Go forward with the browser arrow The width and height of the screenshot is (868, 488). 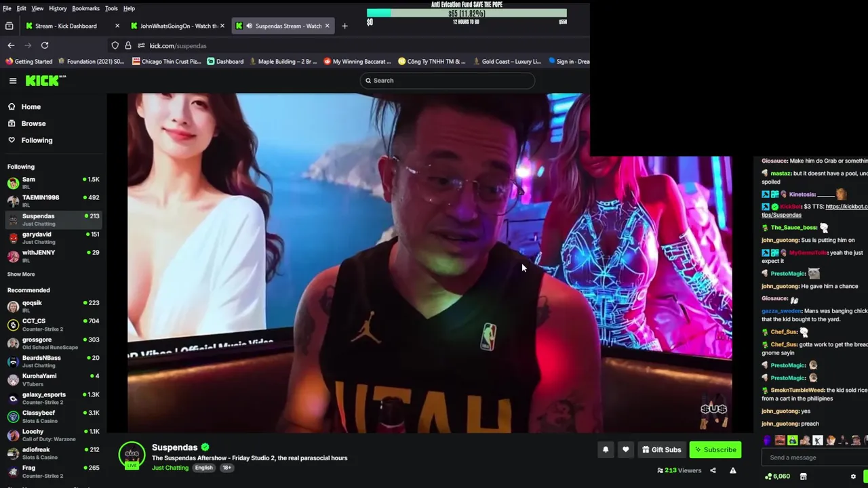(28, 45)
